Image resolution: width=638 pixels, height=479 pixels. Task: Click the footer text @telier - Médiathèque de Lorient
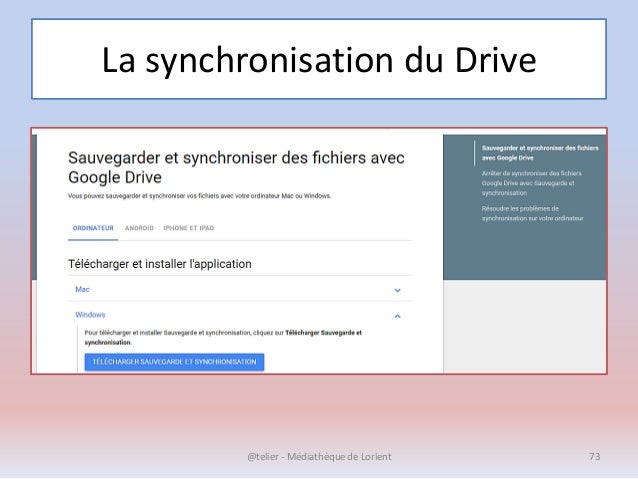click(x=319, y=457)
